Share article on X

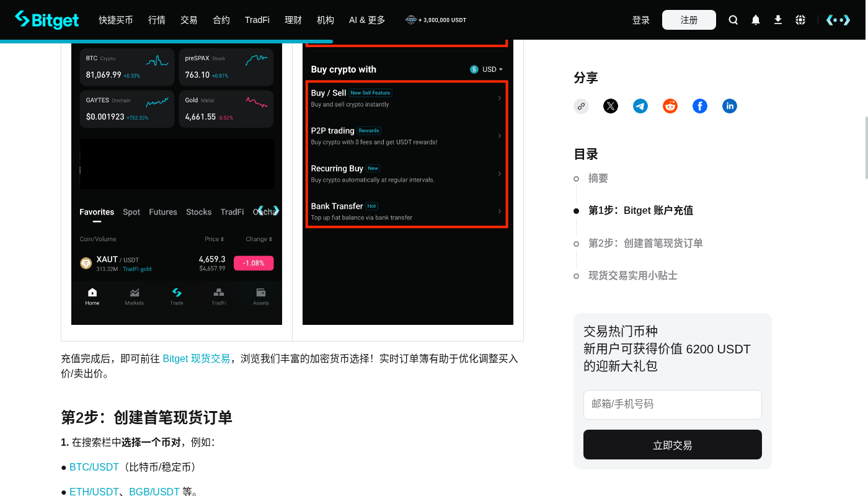pyautogui.click(x=611, y=106)
